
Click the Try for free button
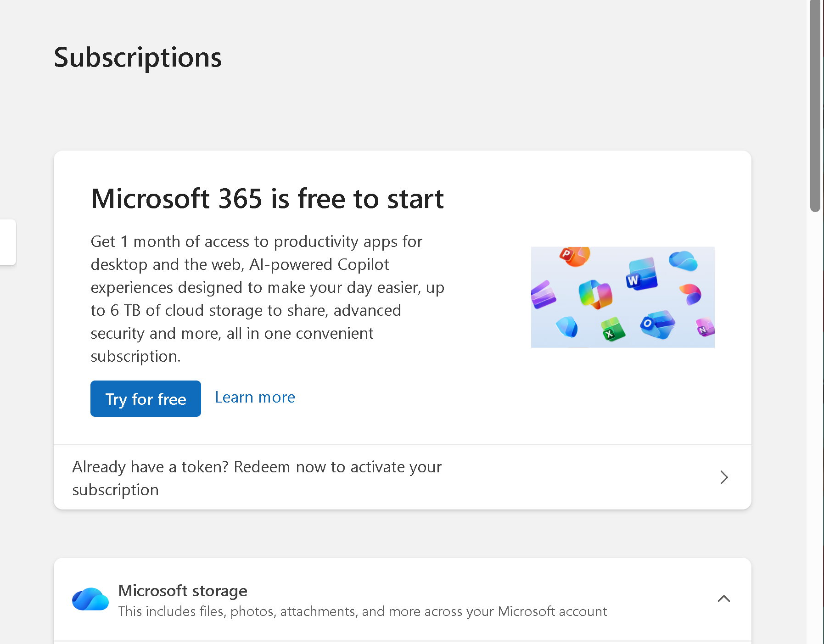point(146,398)
